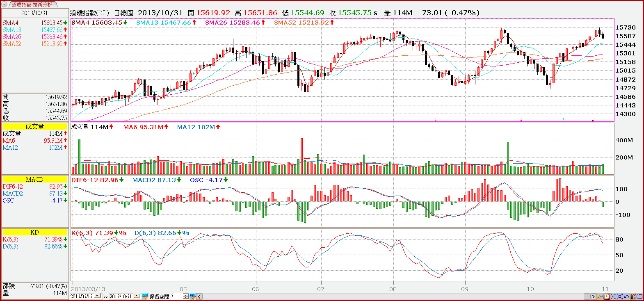Click the bar chart with checkmark indicator icon

pyautogui.click(x=633, y=296)
